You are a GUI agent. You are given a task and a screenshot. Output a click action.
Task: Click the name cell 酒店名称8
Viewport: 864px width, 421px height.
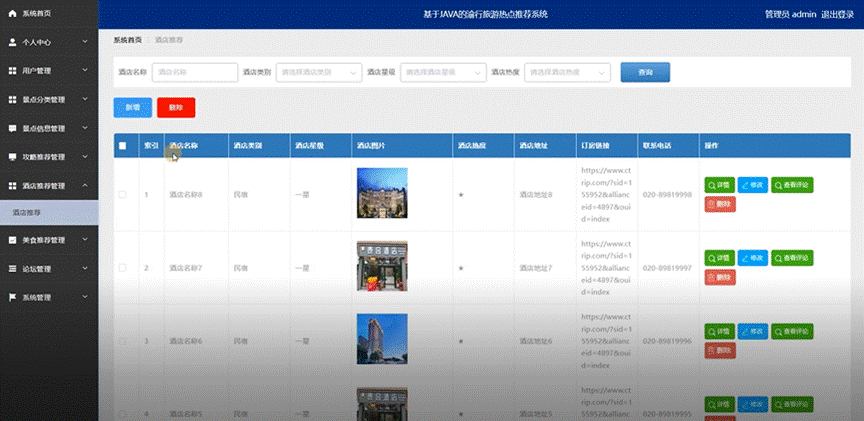click(x=186, y=195)
